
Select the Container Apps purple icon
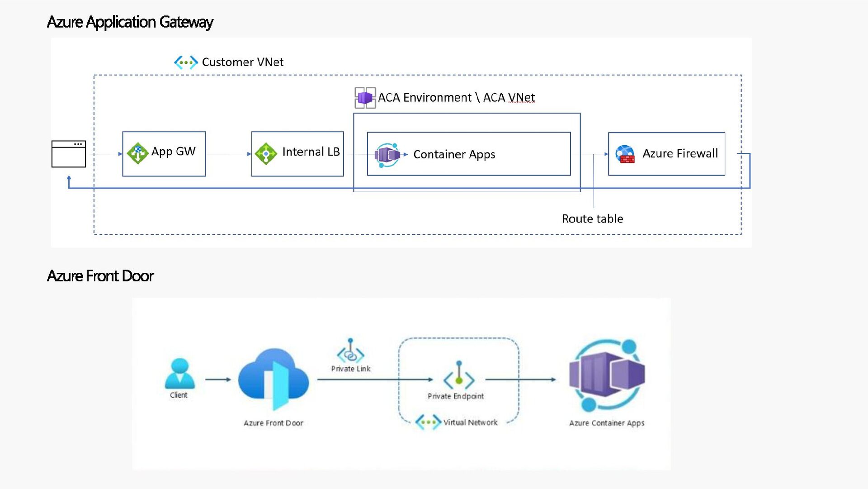pos(387,155)
